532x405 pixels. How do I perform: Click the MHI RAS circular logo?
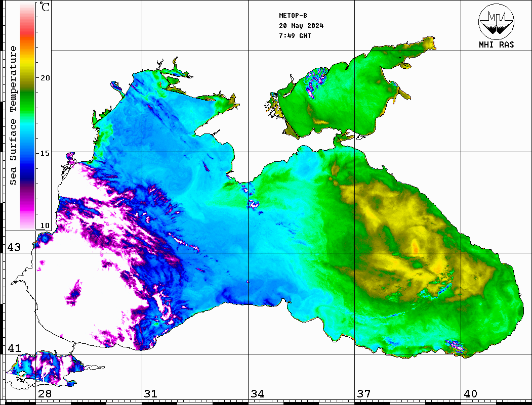click(496, 21)
